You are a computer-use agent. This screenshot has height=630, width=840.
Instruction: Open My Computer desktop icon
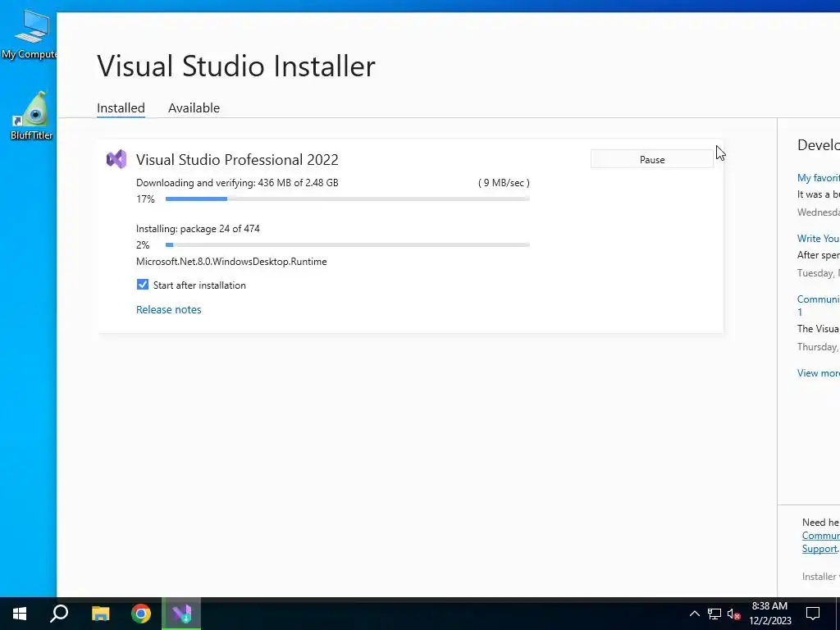31,33
